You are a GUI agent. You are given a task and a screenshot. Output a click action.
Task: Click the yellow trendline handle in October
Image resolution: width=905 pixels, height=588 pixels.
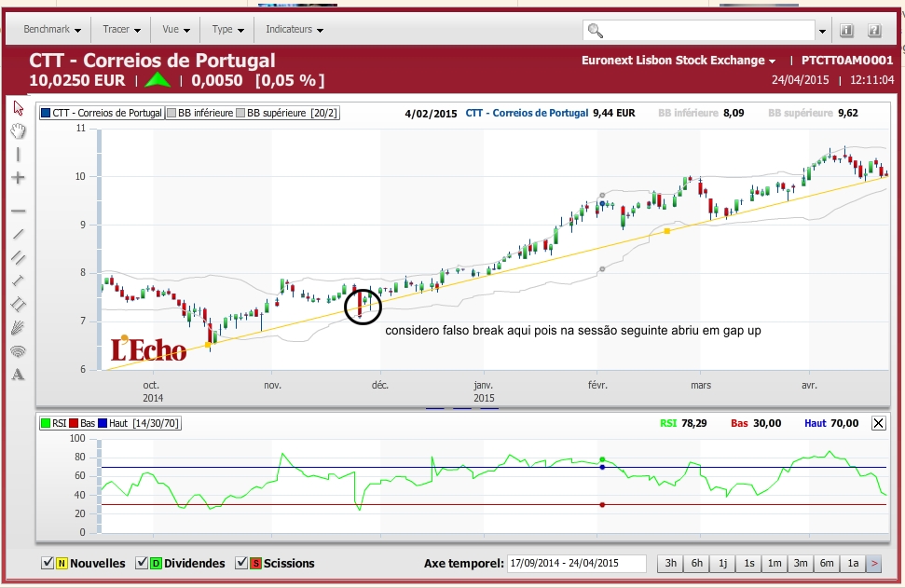point(208,345)
